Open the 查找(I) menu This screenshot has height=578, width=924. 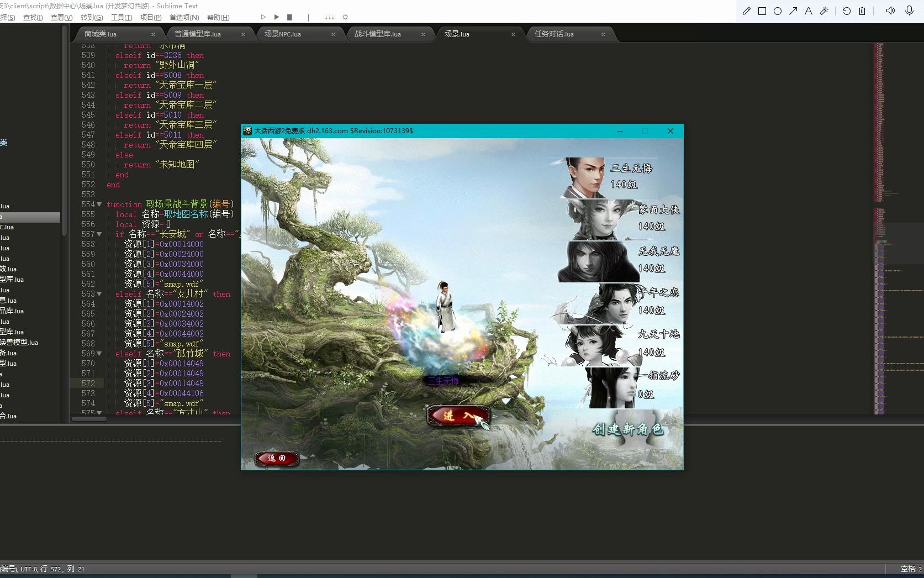tap(33, 18)
